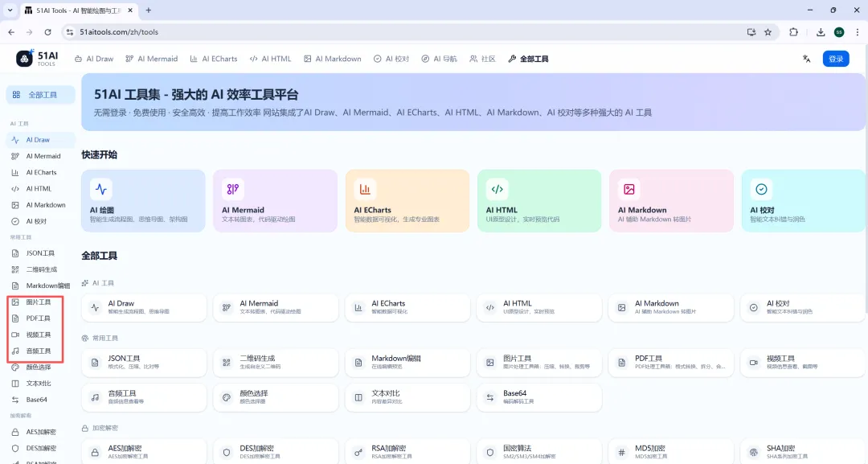Click the Base64 card icon

pyautogui.click(x=490, y=397)
